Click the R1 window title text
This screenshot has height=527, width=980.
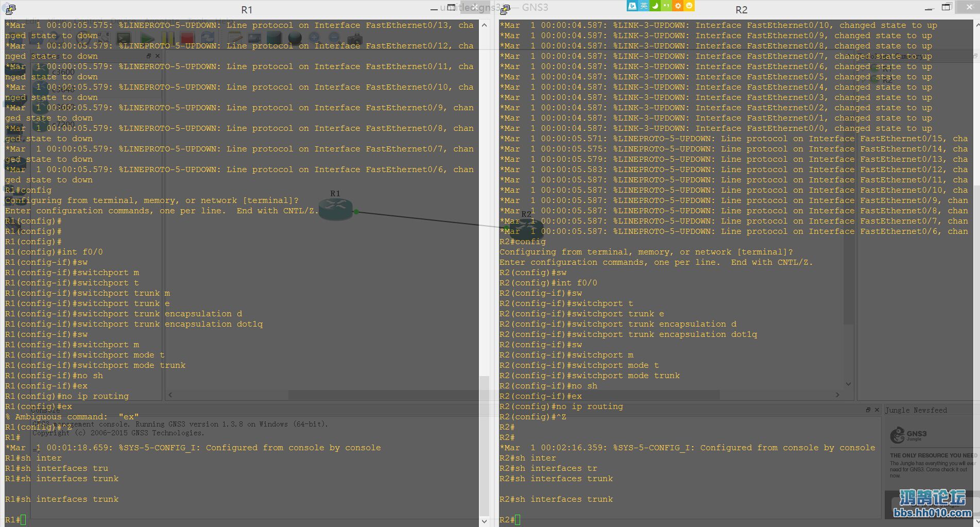pos(247,10)
